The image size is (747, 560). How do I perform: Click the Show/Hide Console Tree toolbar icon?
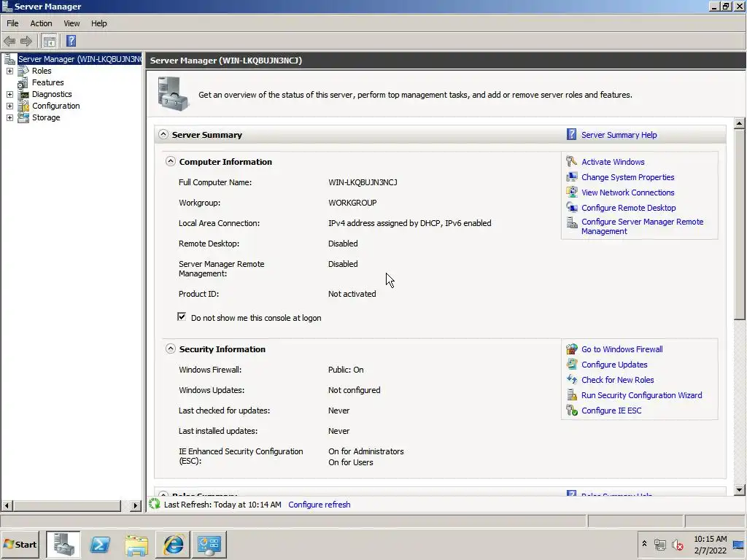point(49,41)
